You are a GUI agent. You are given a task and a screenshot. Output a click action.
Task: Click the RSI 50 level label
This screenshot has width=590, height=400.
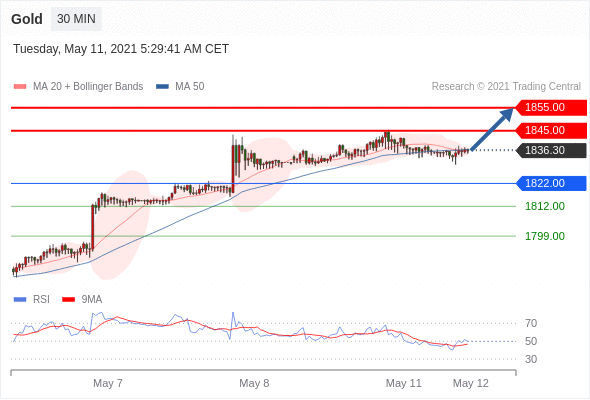tap(531, 341)
